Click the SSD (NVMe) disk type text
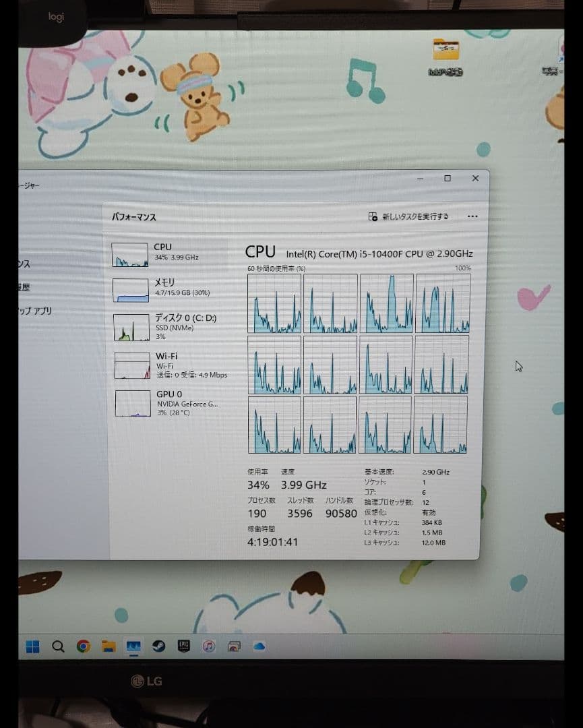Image resolution: width=583 pixels, height=728 pixels. 175,328
